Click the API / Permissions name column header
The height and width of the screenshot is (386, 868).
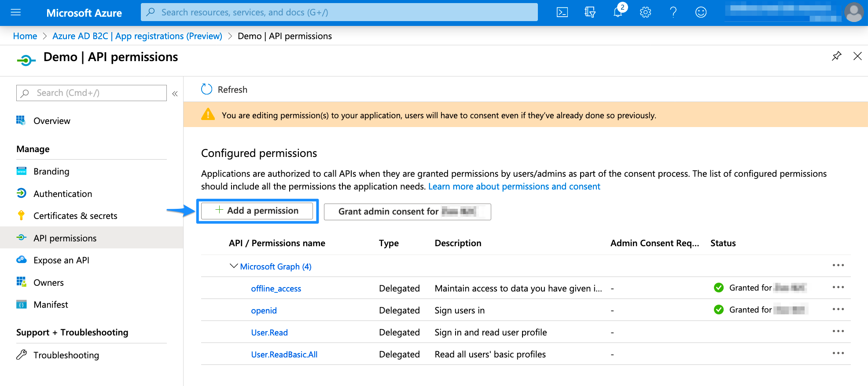[277, 243]
